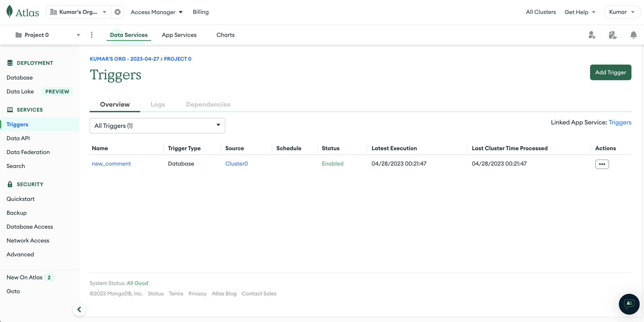The height and width of the screenshot is (322, 644).
Task: Open Search in sidebar
Action: [x=16, y=166]
